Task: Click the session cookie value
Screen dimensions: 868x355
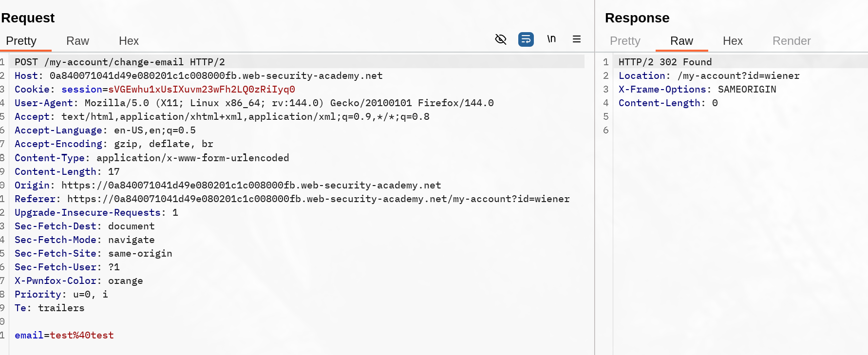Action: (202, 90)
